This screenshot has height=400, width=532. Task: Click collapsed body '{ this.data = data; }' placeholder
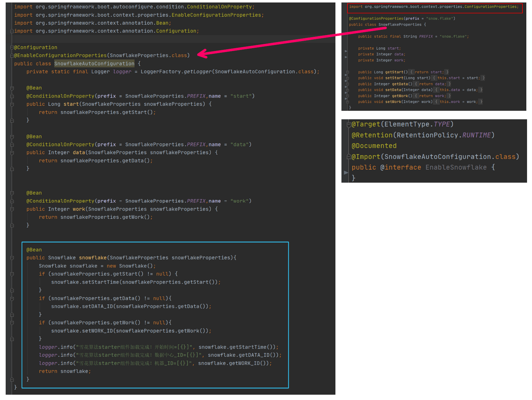459,90
